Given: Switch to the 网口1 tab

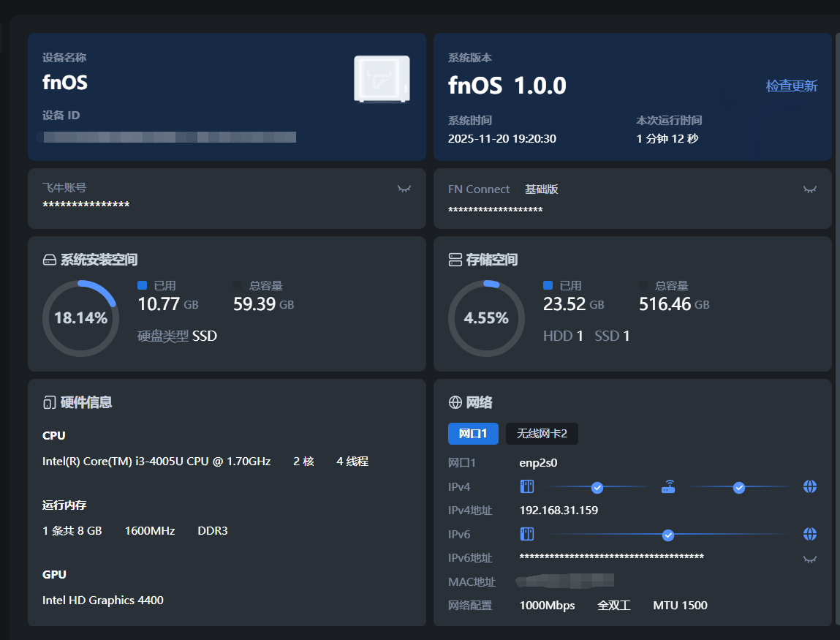Looking at the screenshot, I should pyautogui.click(x=472, y=433).
